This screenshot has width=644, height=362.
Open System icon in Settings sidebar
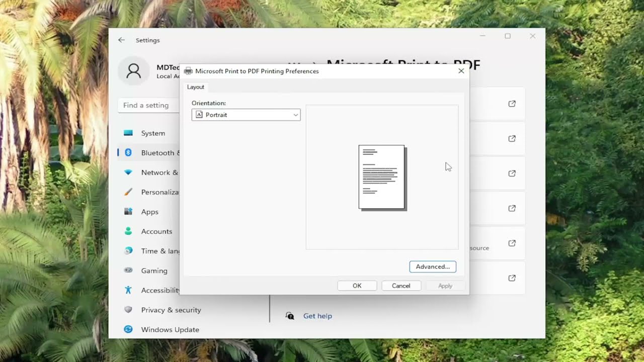click(x=128, y=133)
